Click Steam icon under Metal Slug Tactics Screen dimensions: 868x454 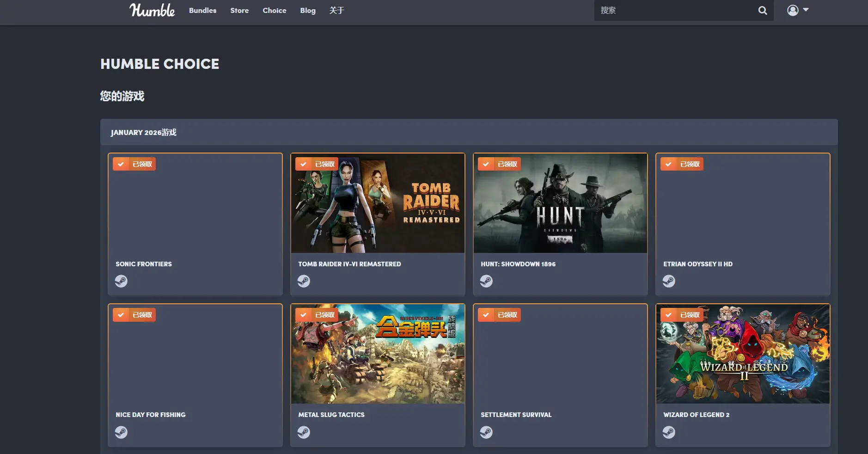click(304, 432)
